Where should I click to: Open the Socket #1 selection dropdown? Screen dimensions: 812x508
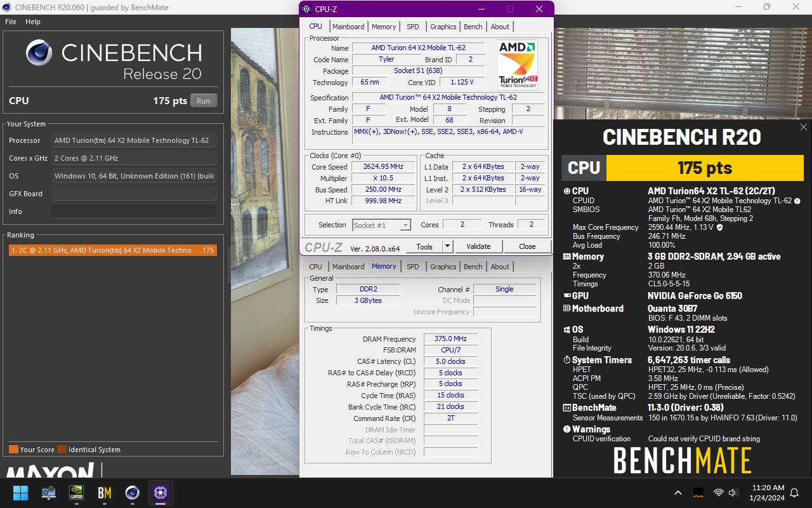coord(381,225)
